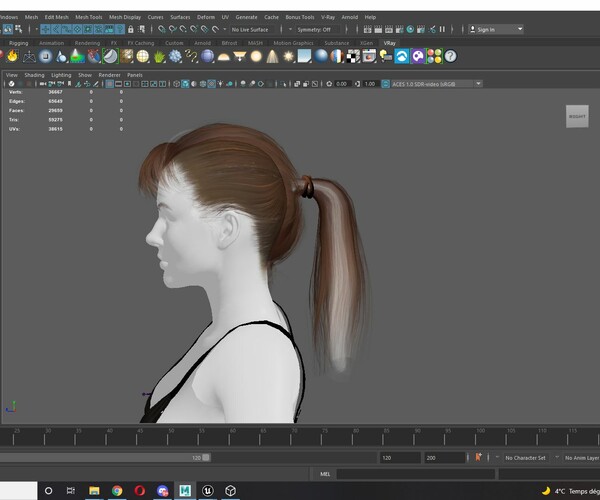
Task: Click the snap to grids magnet icon
Action: point(161,29)
